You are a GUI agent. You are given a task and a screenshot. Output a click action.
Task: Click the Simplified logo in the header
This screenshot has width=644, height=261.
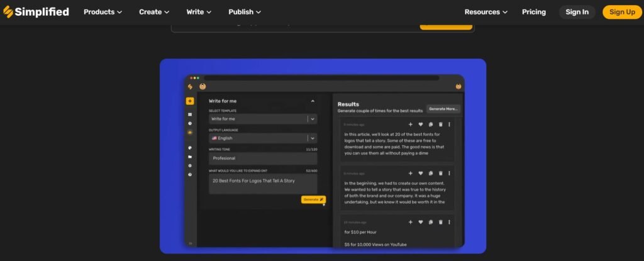pos(36,12)
